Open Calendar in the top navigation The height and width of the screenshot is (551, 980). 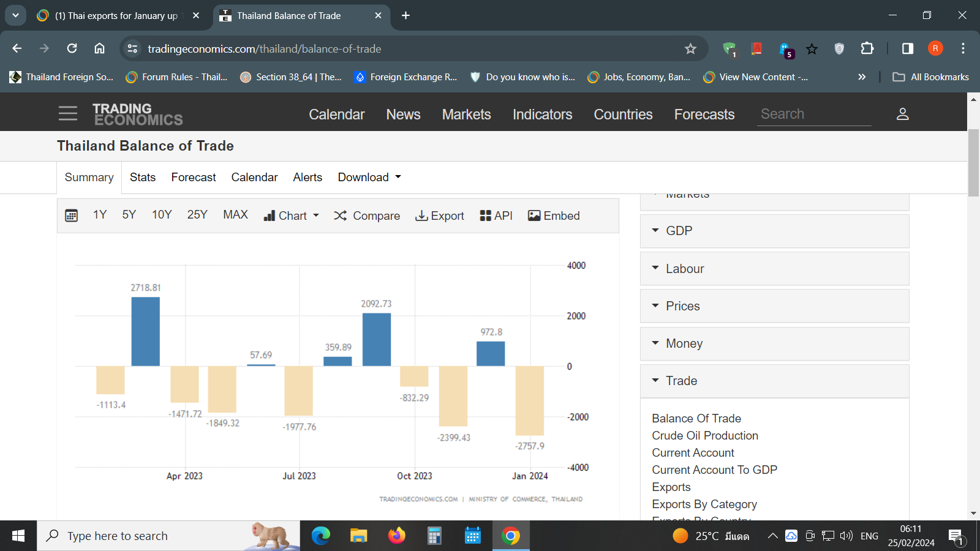coord(337,114)
